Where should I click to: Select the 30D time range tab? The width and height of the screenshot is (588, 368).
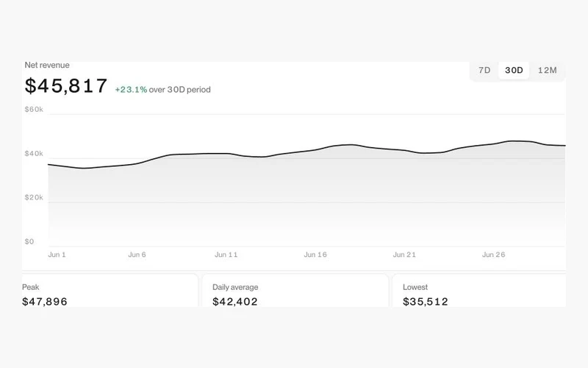(x=514, y=70)
